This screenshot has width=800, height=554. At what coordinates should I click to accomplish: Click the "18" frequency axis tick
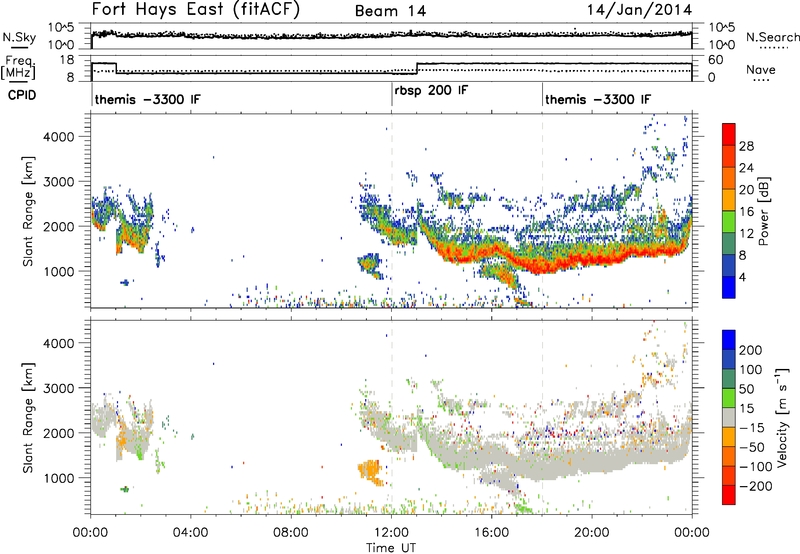tap(67, 60)
